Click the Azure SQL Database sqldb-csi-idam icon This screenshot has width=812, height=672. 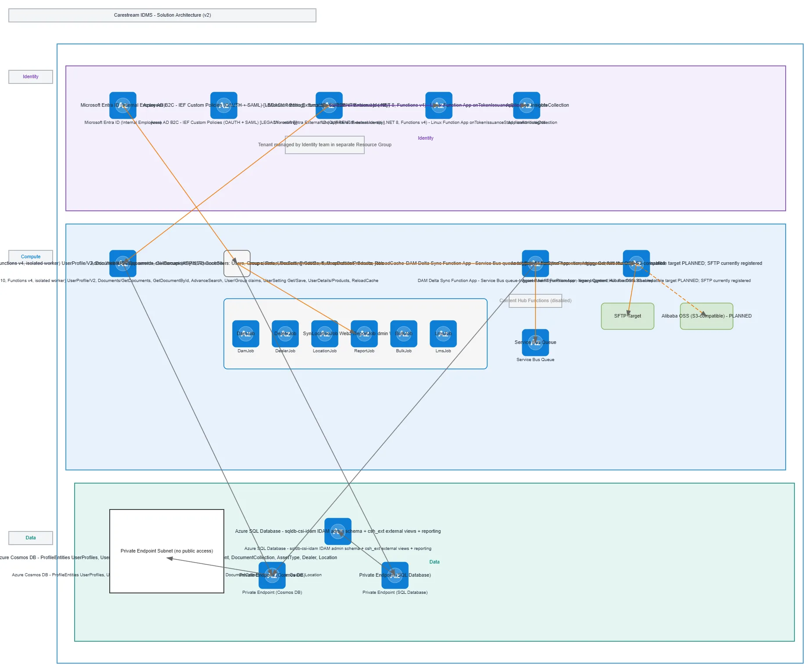pos(338,531)
